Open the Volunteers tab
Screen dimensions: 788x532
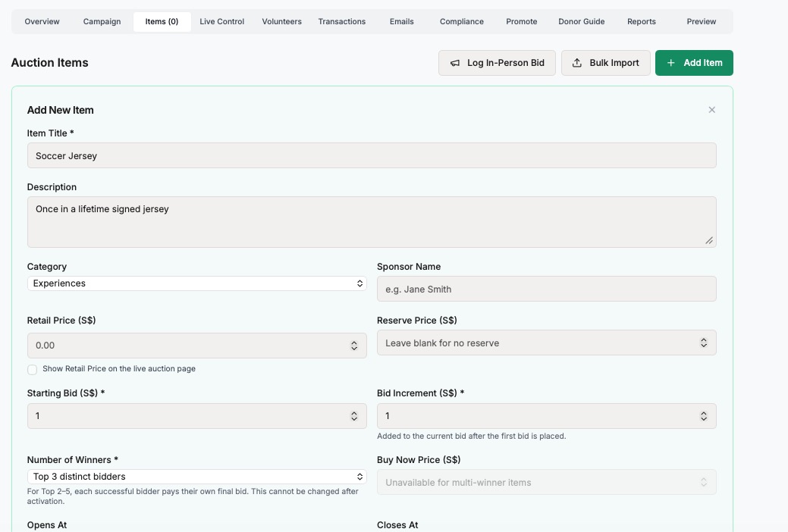(x=282, y=22)
